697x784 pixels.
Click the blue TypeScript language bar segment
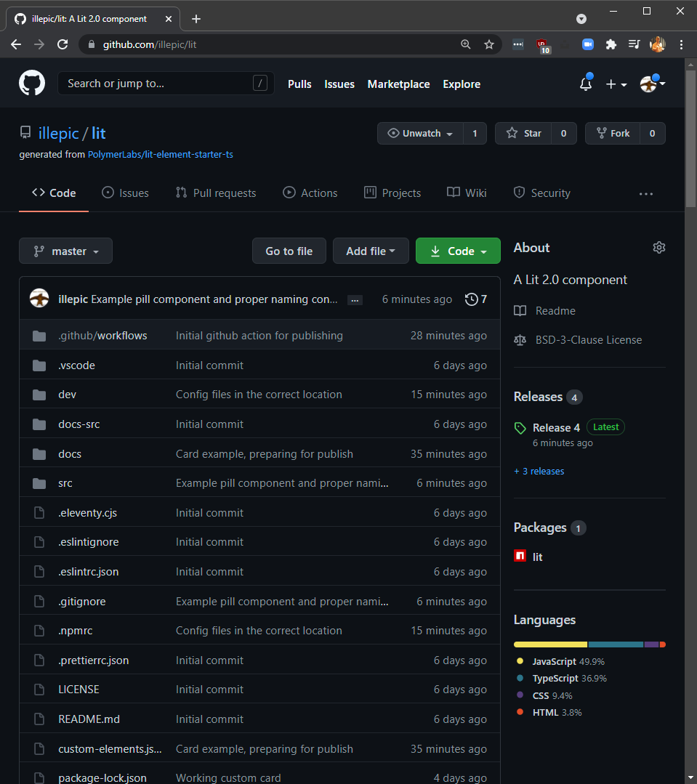[616, 644]
